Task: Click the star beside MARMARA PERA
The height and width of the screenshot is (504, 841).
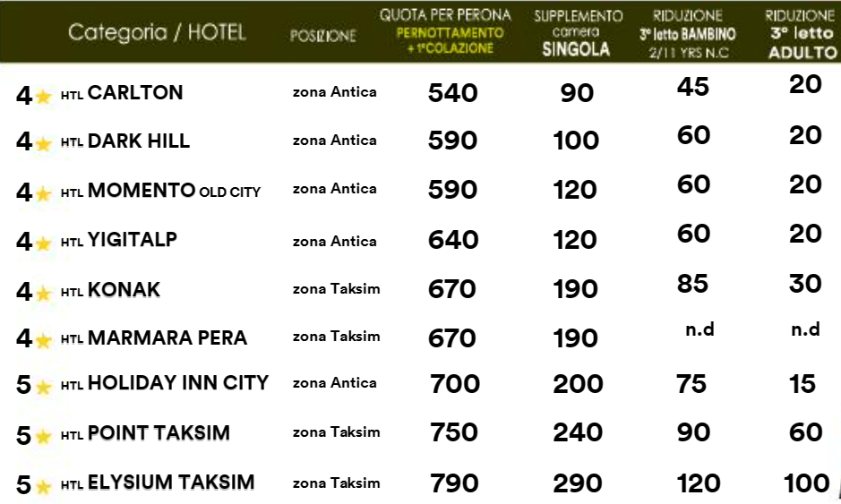Action: (43, 340)
